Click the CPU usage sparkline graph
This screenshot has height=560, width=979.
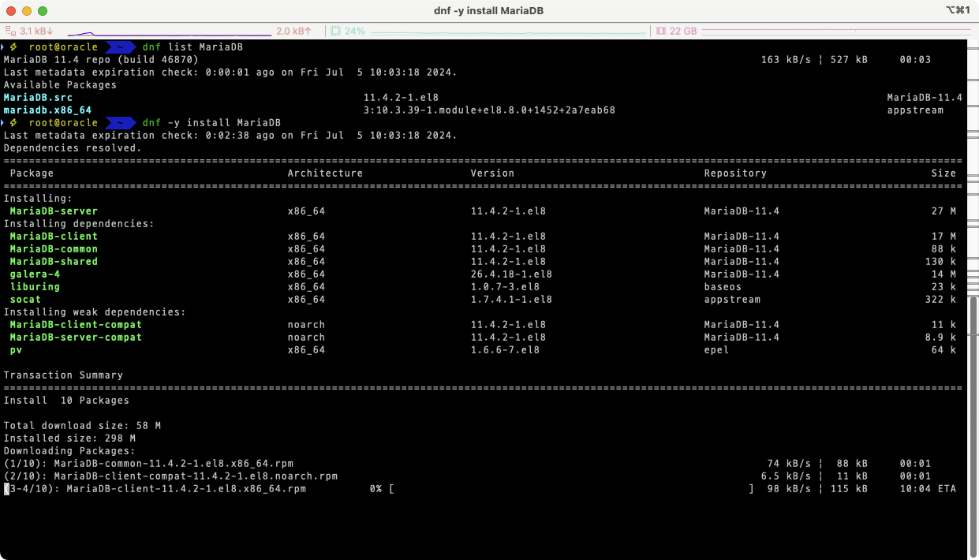coord(509,32)
